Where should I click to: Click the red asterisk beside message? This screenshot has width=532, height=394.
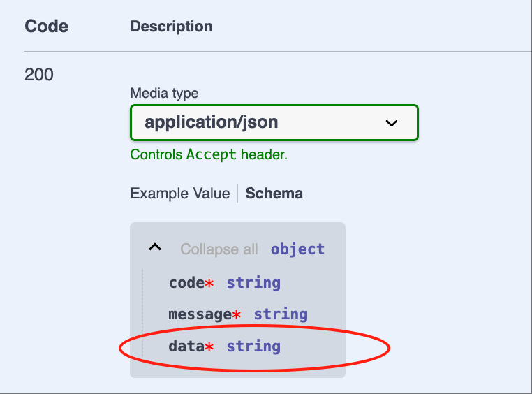pyautogui.click(x=237, y=314)
